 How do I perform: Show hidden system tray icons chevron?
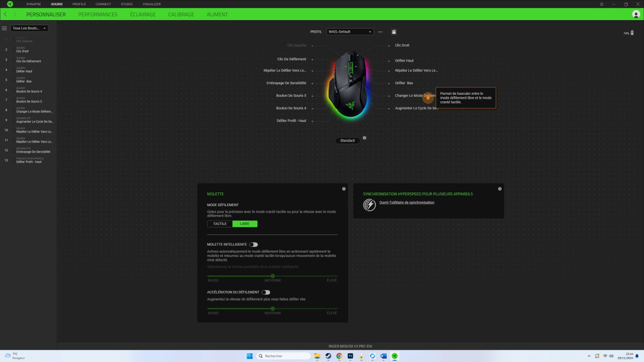(x=589, y=356)
